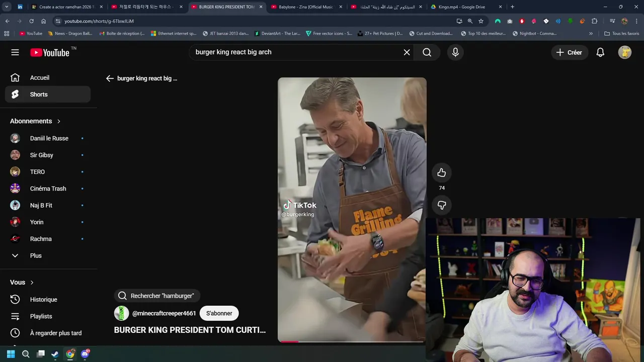Open a new browser tab

tap(512, 7)
